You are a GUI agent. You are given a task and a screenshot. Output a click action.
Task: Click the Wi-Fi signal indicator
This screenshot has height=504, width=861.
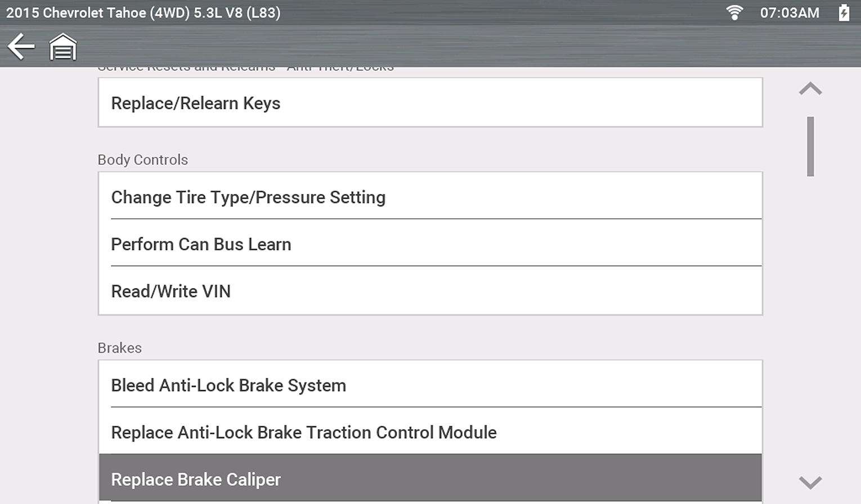pos(735,12)
